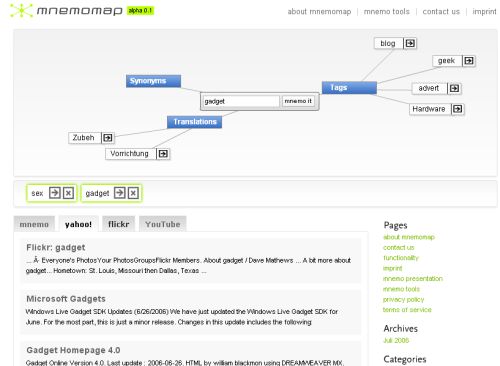
Task: Click the arrow icon in the gadget history item
Action: pyautogui.click(x=120, y=193)
